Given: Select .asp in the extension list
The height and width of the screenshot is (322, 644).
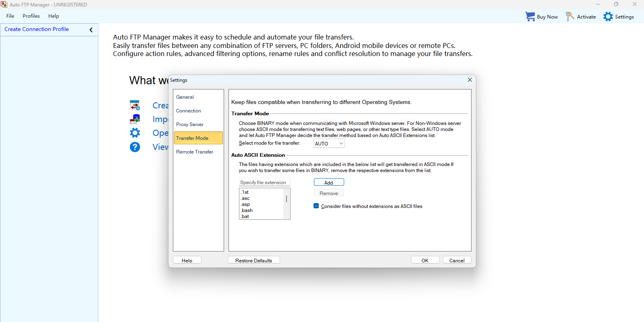Looking at the screenshot, I should [x=261, y=204].
